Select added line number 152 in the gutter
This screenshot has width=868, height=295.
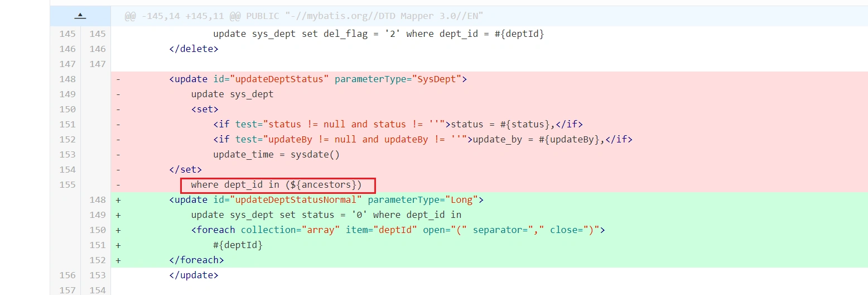pos(97,260)
